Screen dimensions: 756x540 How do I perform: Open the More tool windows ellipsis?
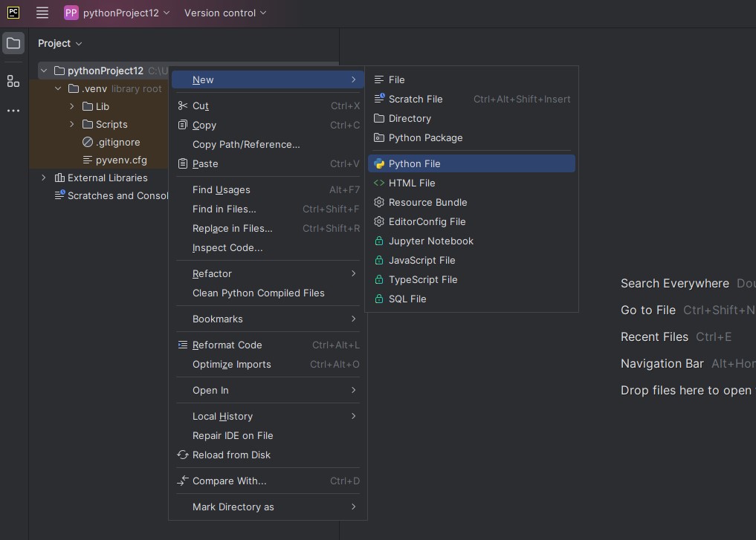(13, 111)
